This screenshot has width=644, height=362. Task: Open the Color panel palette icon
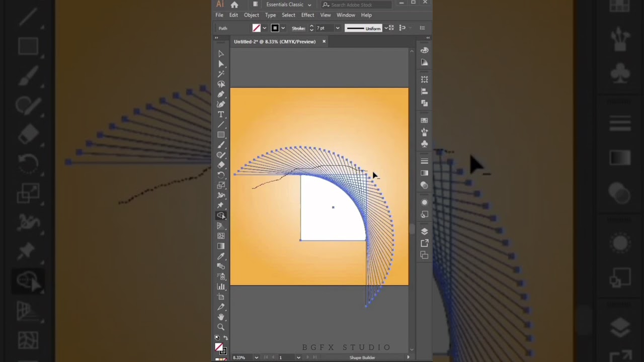pos(425,50)
